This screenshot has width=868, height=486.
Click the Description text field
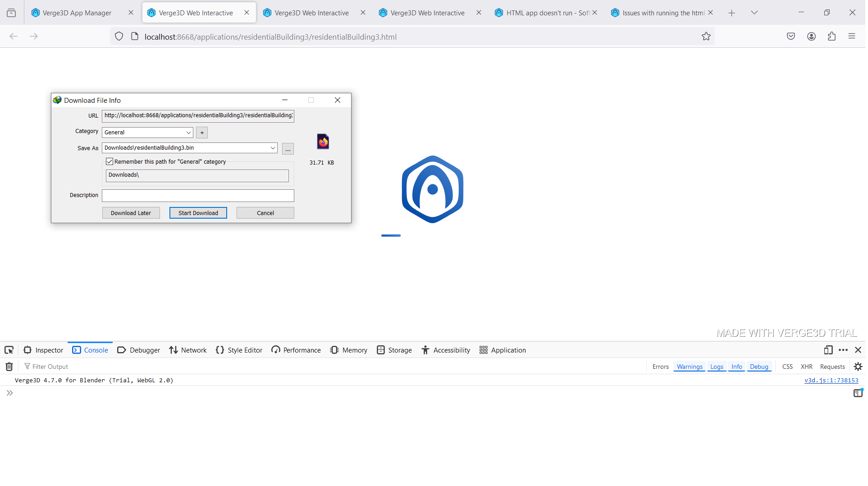(x=198, y=196)
